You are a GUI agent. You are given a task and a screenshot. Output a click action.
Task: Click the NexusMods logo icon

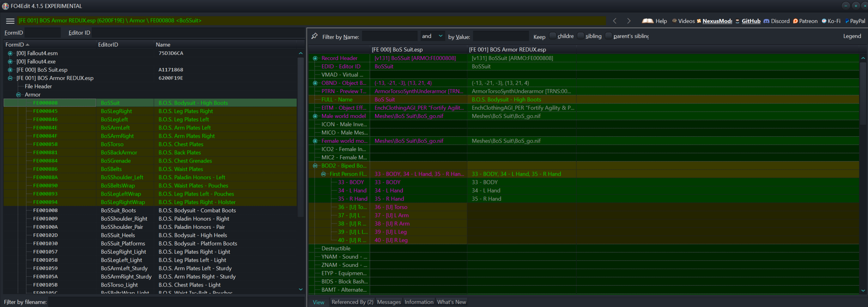pos(699,21)
